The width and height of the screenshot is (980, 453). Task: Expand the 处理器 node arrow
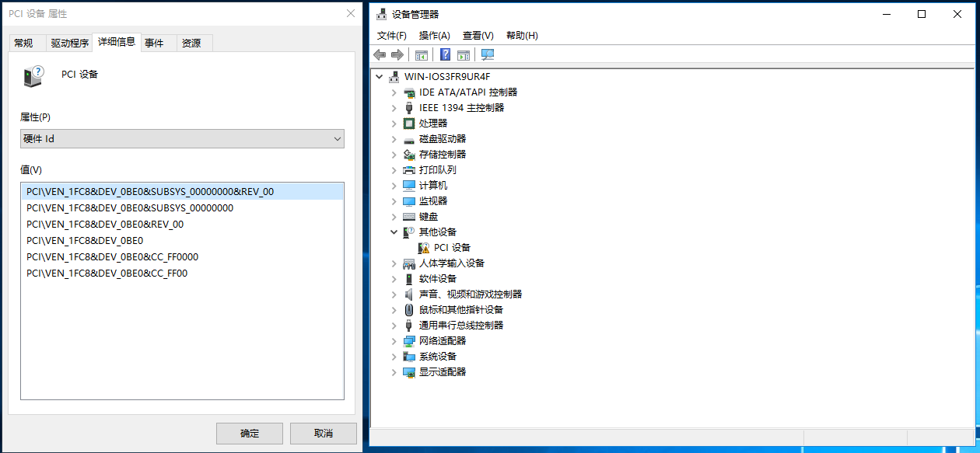394,123
